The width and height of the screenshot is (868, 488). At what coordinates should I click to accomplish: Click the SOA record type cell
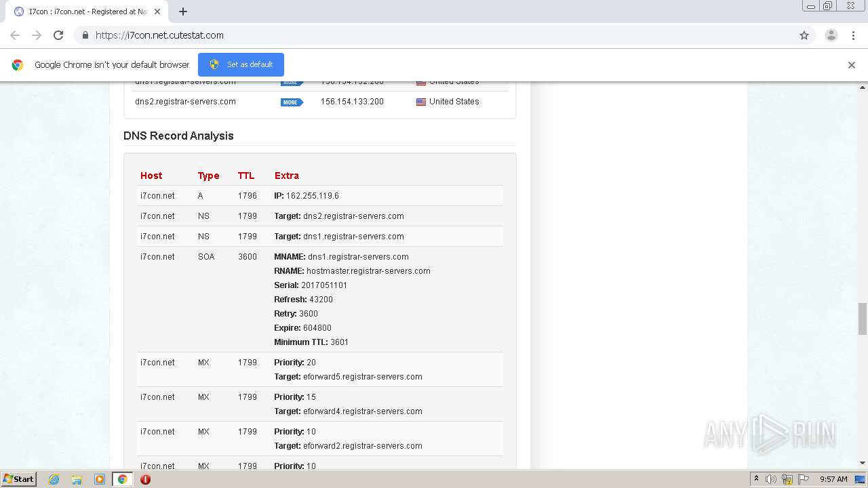pos(206,257)
